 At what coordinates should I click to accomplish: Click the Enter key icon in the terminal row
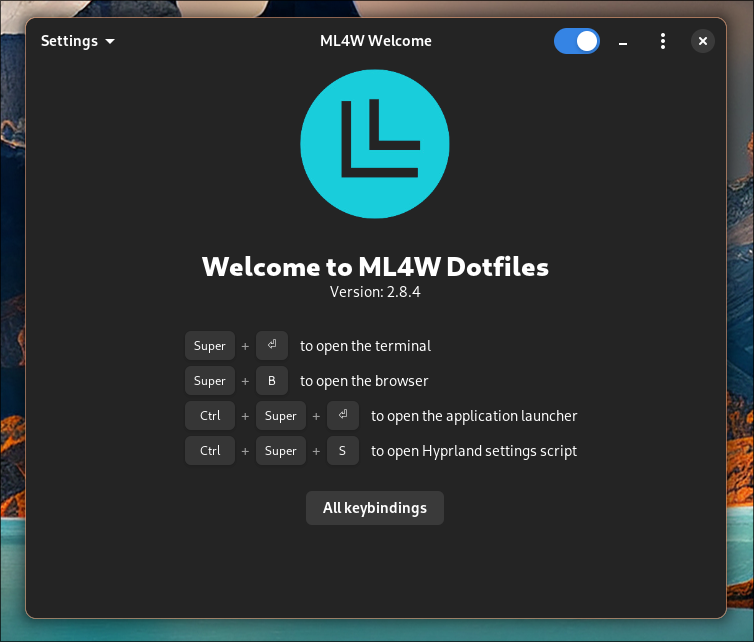tap(272, 346)
